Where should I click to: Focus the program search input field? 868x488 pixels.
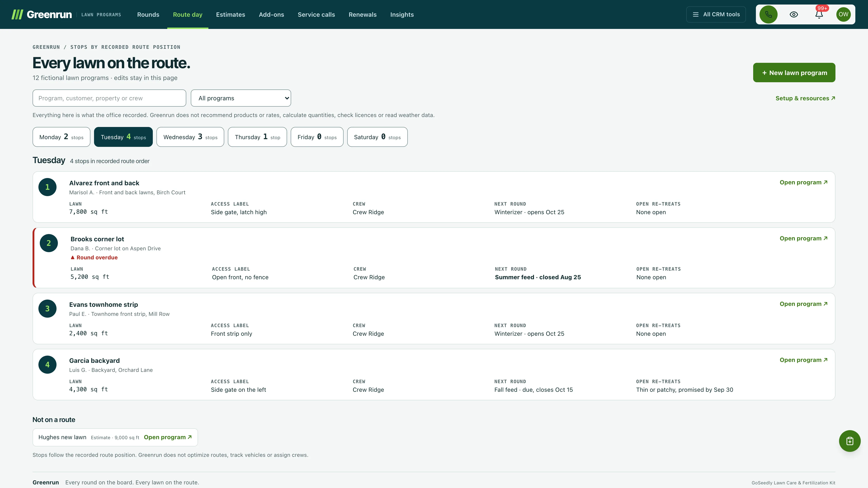pyautogui.click(x=109, y=98)
